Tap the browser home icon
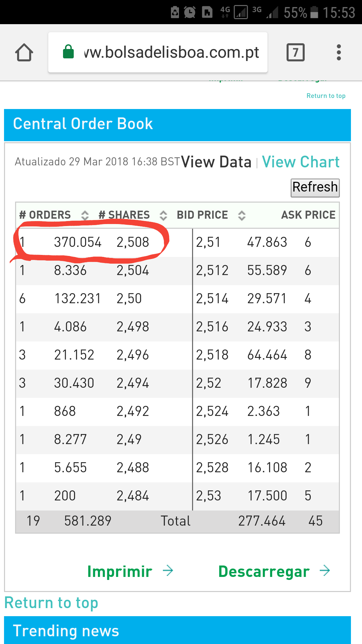The width and height of the screenshot is (362, 644). [24, 53]
